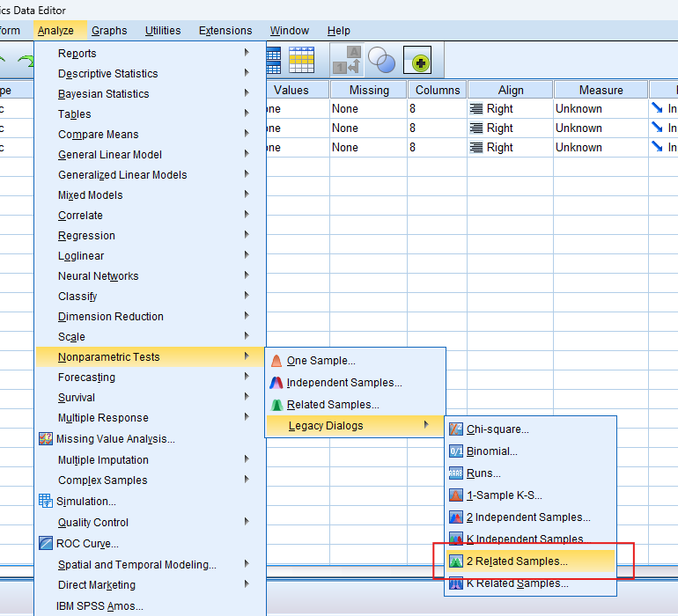Image resolution: width=678 pixels, height=616 pixels.
Task: Launch the Runs test dialog
Action: pos(483,473)
